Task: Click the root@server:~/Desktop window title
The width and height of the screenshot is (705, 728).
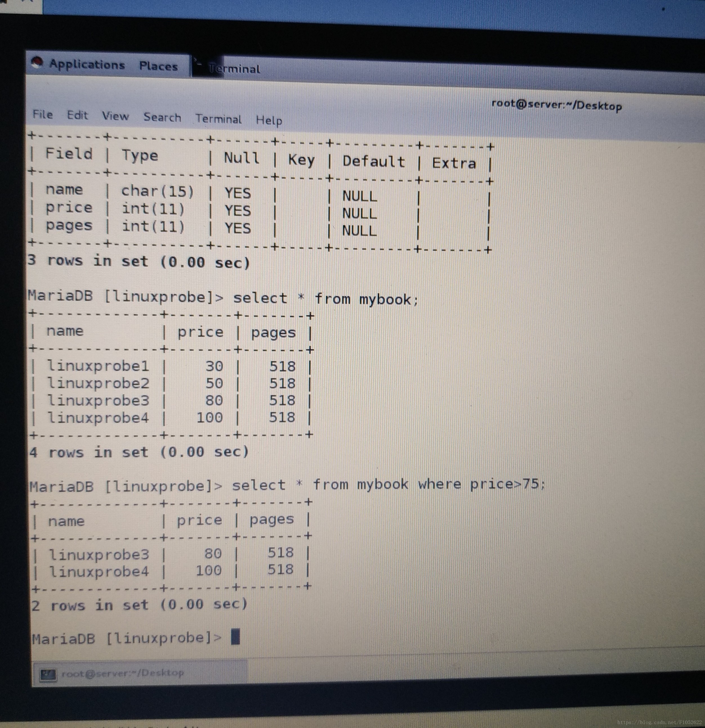Action: (x=556, y=105)
